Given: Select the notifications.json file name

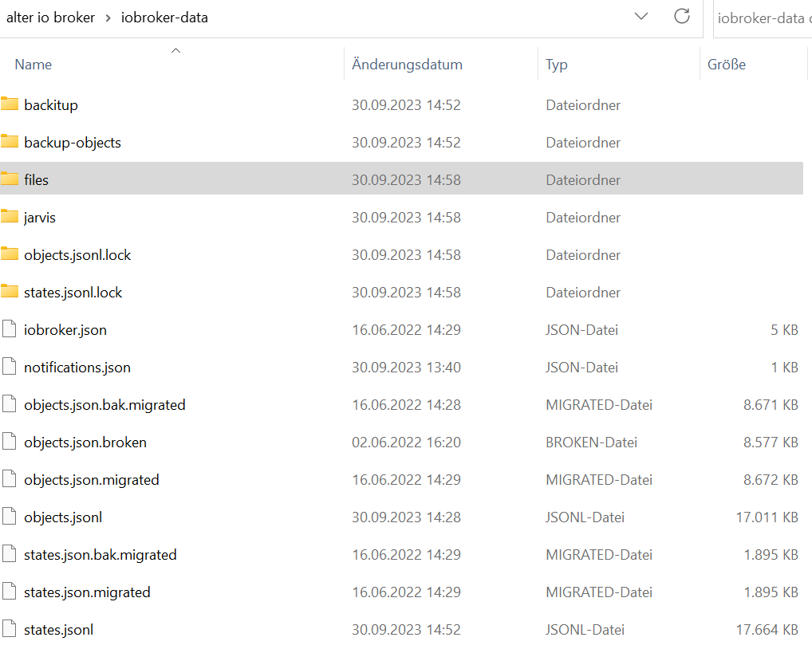Looking at the screenshot, I should [x=77, y=368].
